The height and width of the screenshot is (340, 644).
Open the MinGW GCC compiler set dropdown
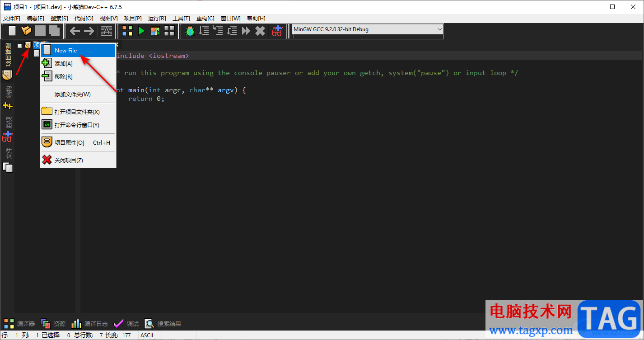point(367,29)
